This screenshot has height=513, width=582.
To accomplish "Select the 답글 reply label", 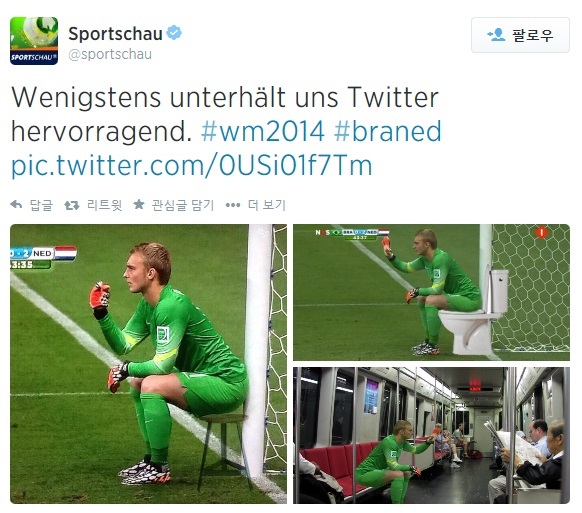I will tap(41, 205).
